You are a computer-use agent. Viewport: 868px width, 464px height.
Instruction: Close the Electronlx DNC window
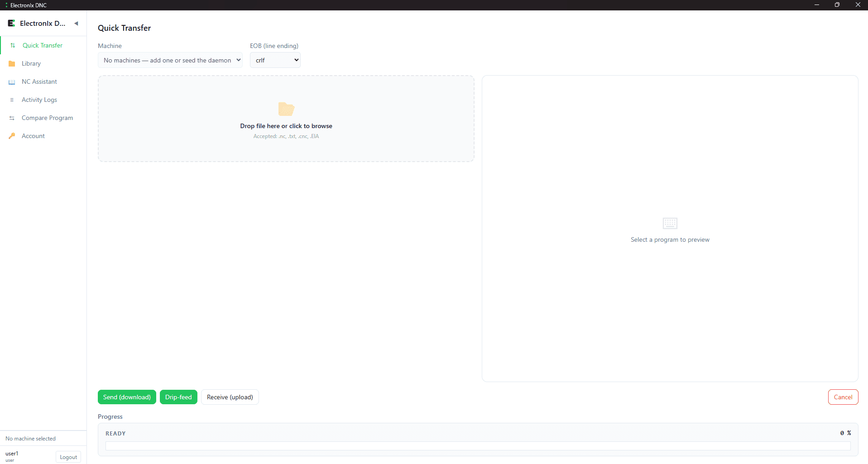pos(858,5)
